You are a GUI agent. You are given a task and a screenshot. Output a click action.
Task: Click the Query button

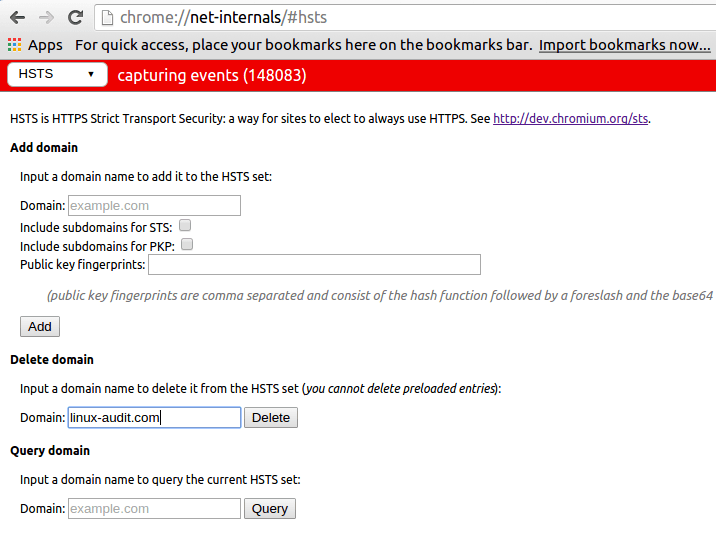270,508
